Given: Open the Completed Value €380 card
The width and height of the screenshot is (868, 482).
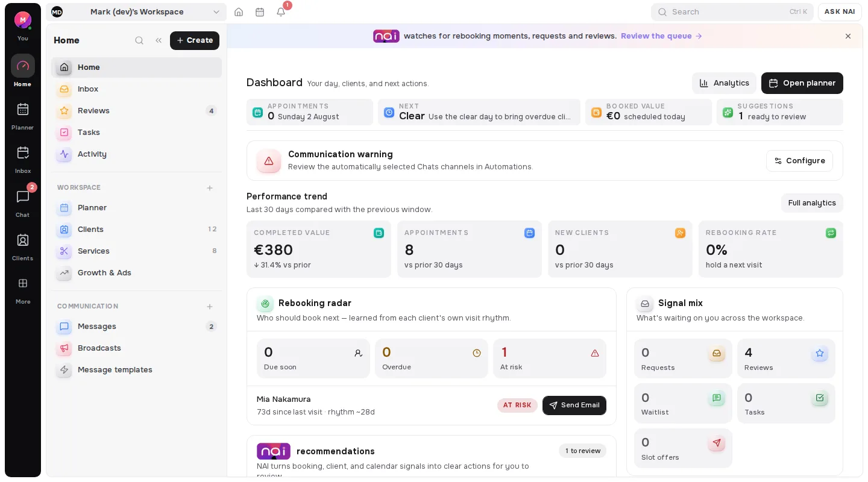Looking at the screenshot, I should (319, 249).
